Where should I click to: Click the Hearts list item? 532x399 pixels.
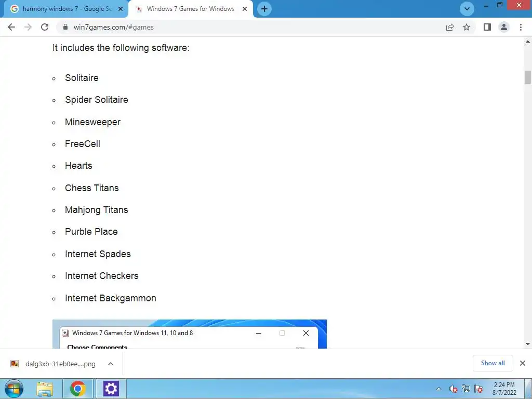pyautogui.click(x=78, y=166)
